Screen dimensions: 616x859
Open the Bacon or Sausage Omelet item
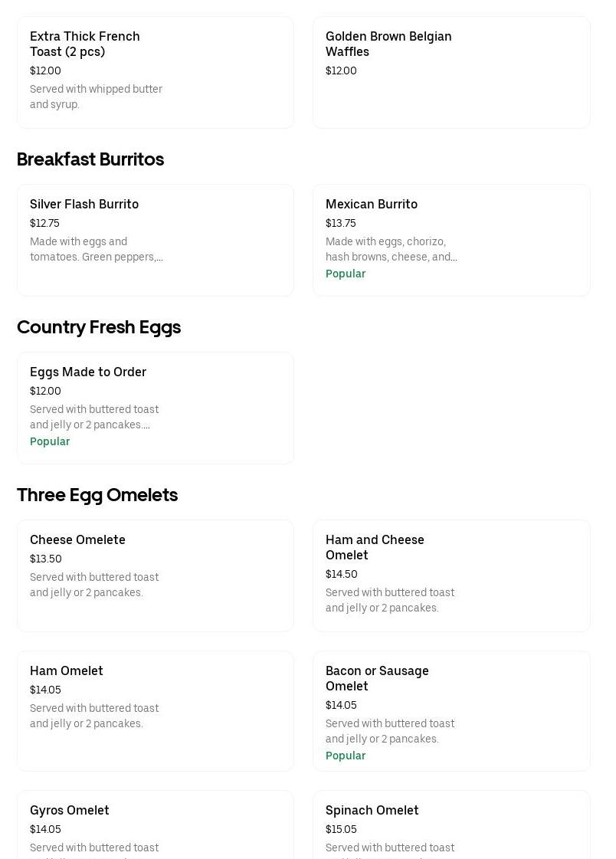(x=377, y=678)
